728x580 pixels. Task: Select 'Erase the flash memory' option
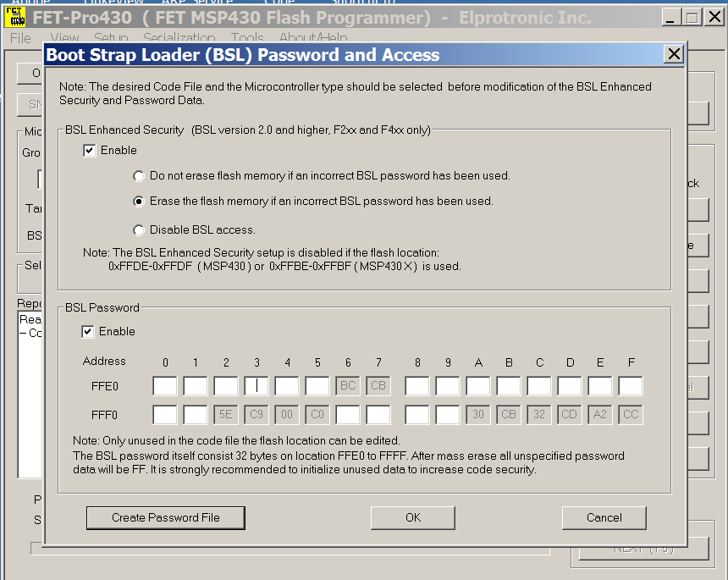[x=138, y=202]
